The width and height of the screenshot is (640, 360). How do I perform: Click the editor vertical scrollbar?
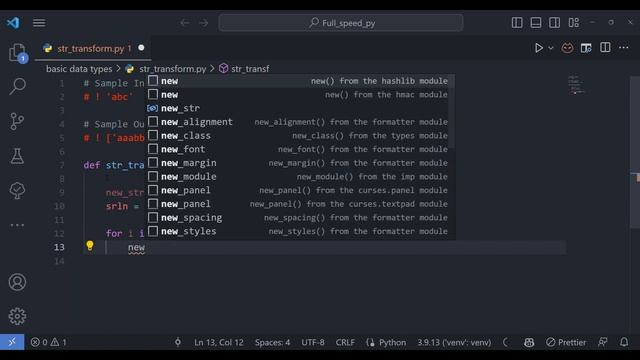(x=635, y=152)
